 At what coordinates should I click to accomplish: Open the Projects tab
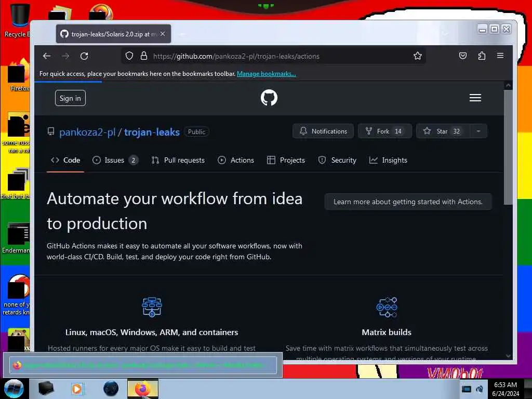click(286, 160)
